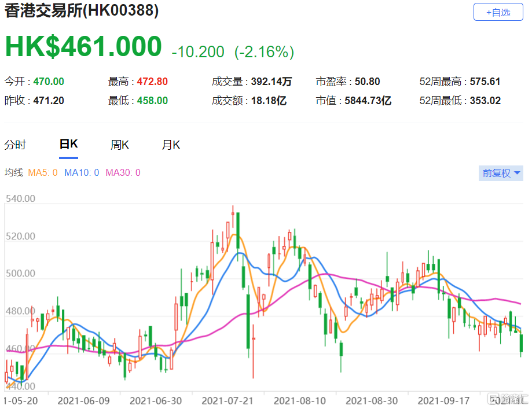The width and height of the screenshot is (532, 409).
Task: Click the 500.00 y-axis label
Action: 20,274
